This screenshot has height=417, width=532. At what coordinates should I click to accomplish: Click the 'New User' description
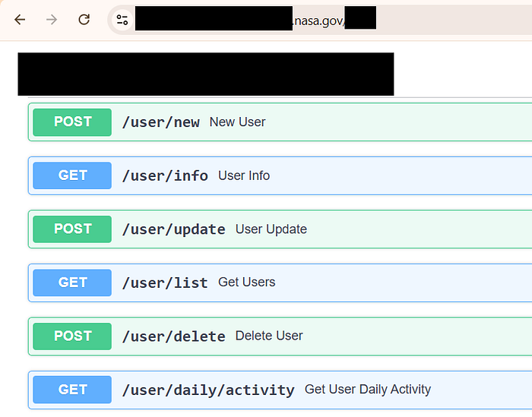point(237,122)
